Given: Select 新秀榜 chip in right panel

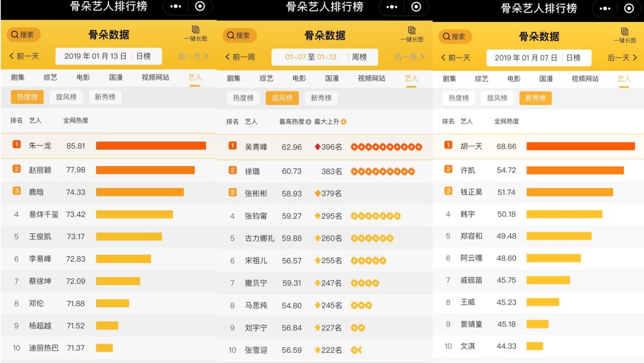Looking at the screenshot, I should click(x=535, y=98).
